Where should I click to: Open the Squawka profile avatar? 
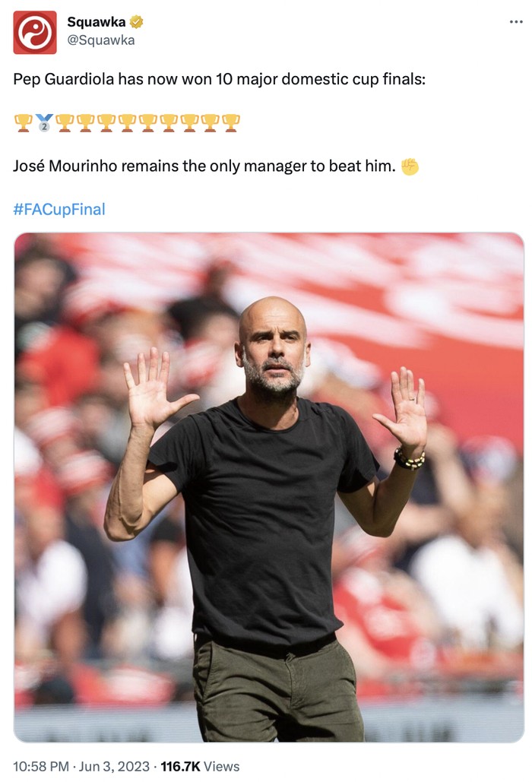click(35, 33)
